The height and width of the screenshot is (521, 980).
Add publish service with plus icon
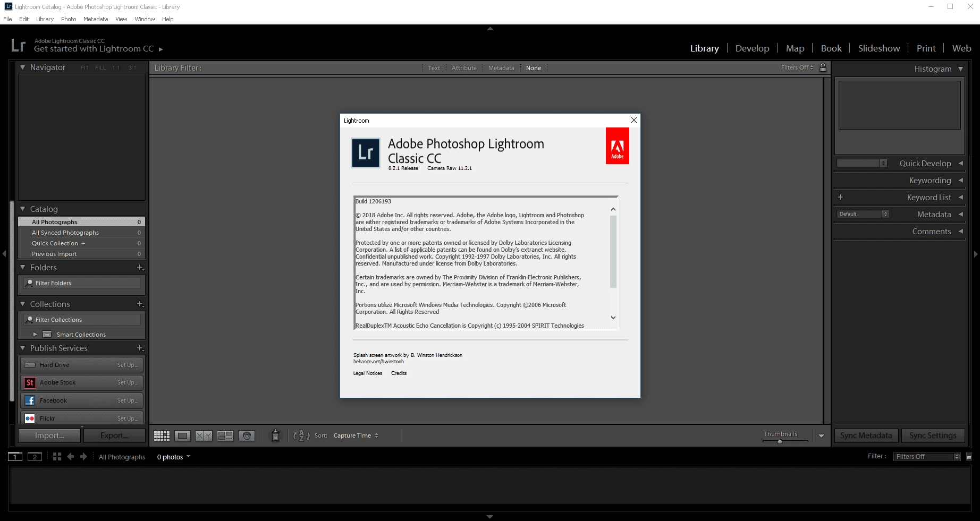click(140, 348)
